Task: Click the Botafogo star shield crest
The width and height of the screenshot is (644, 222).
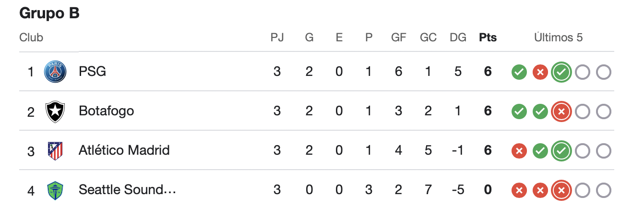Action: click(55, 111)
